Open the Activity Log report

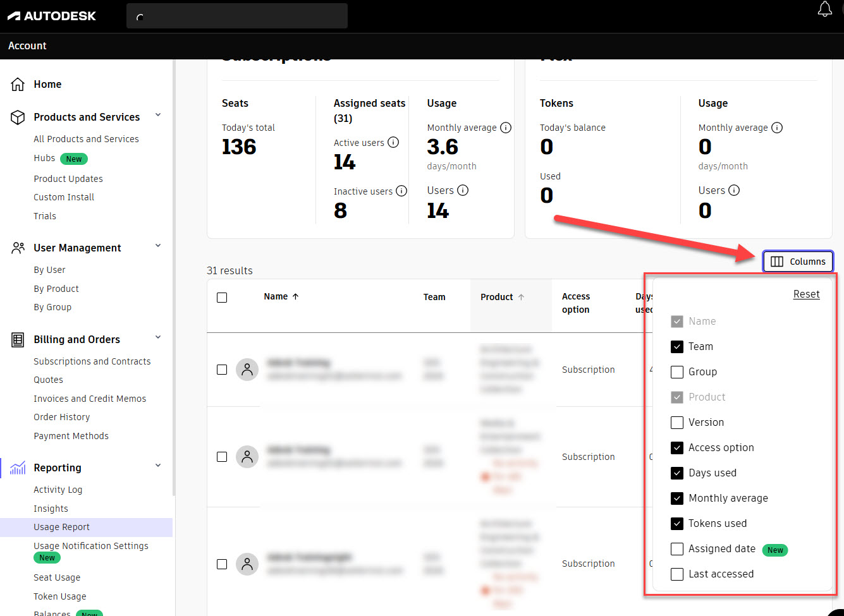58,490
